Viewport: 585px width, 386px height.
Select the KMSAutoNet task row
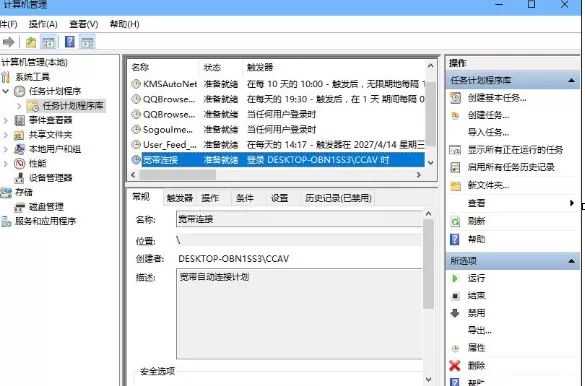(x=277, y=84)
